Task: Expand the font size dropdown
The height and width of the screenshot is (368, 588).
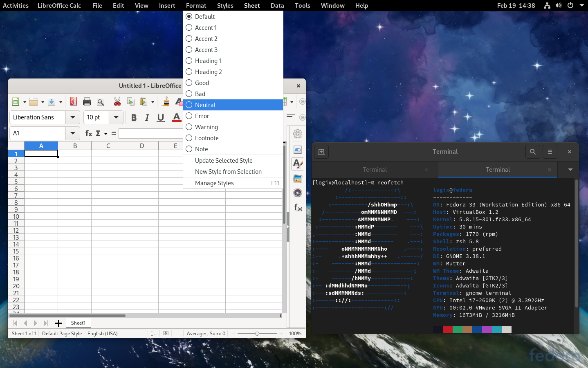Action: pos(117,117)
